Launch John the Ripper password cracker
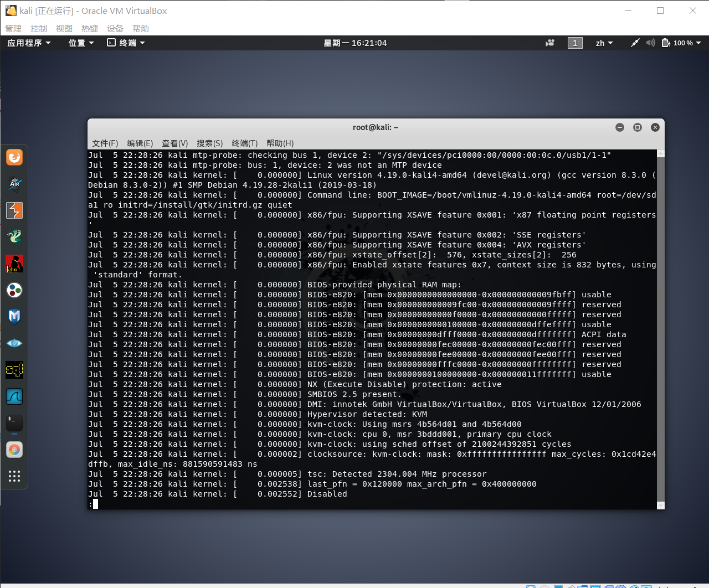Screen dimensions: 709x588 14,264
